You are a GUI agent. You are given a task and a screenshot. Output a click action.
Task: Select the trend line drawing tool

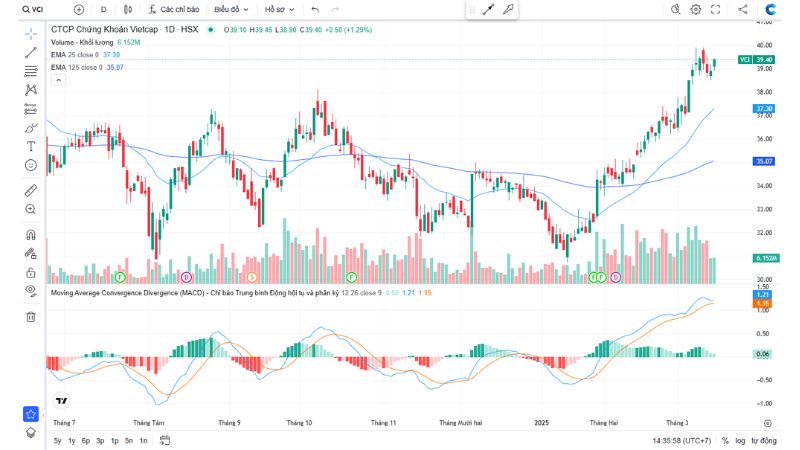coord(31,51)
